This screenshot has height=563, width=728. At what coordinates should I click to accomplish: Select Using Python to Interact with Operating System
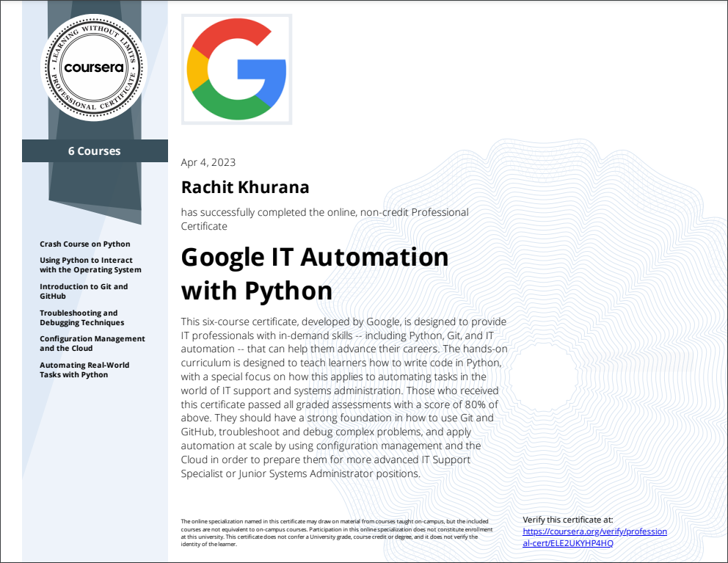90,265
